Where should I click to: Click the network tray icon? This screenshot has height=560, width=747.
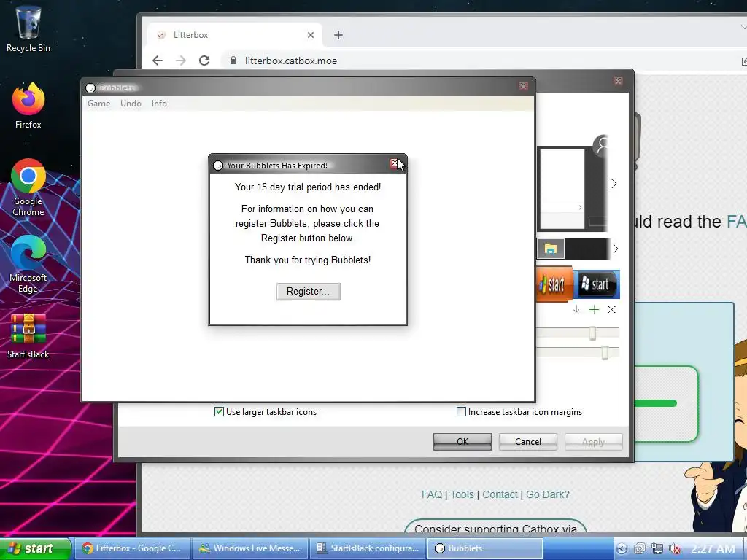(x=657, y=548)
